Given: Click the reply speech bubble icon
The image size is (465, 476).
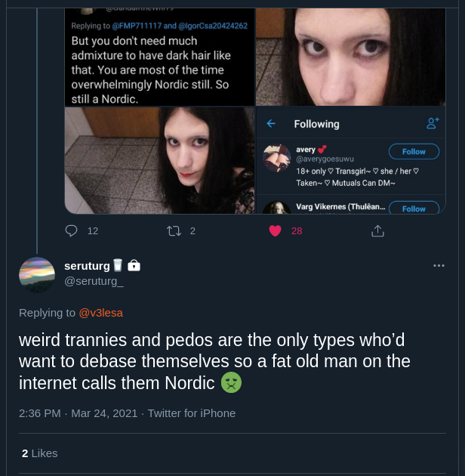Looking at the screenshot, I should 71,231.
